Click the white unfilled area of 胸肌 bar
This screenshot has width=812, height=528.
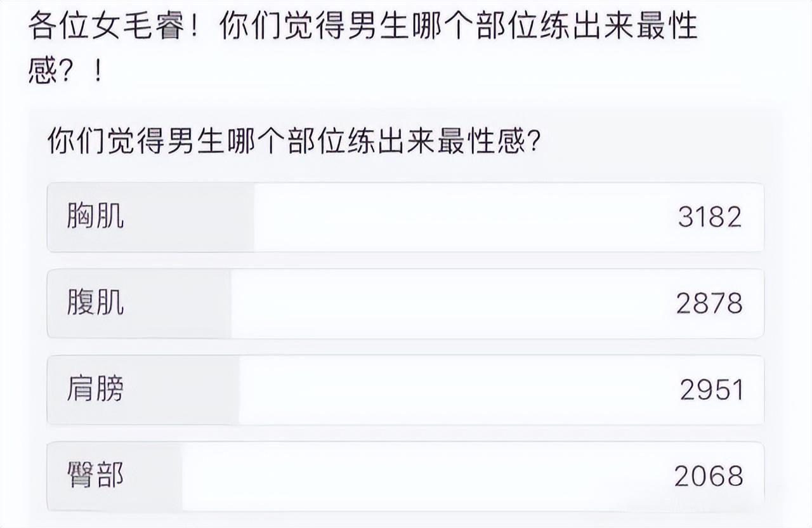coord(509,217)
